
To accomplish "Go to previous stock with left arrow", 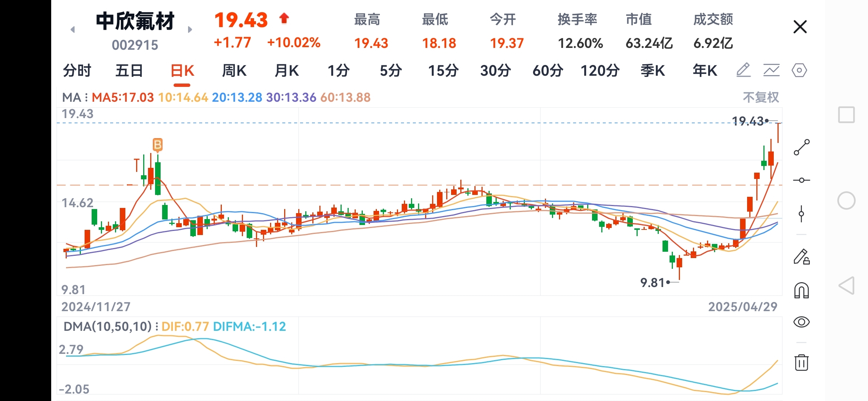I will click(73, 29).
